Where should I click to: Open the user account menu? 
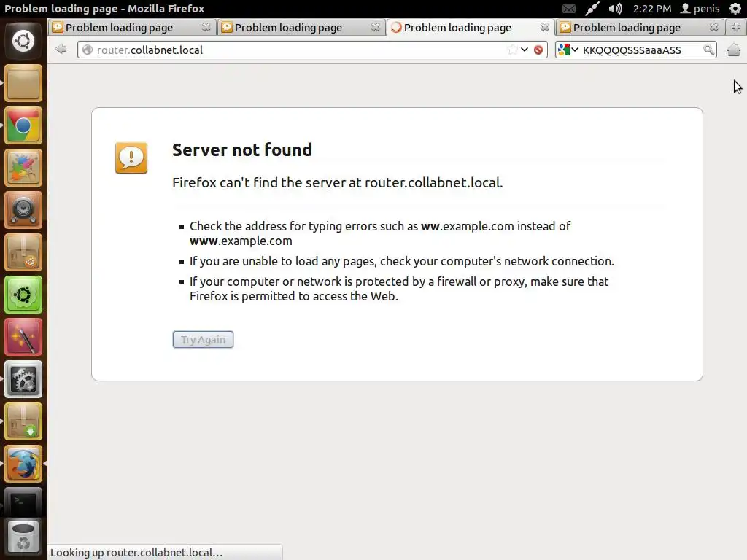click(700, 9)
